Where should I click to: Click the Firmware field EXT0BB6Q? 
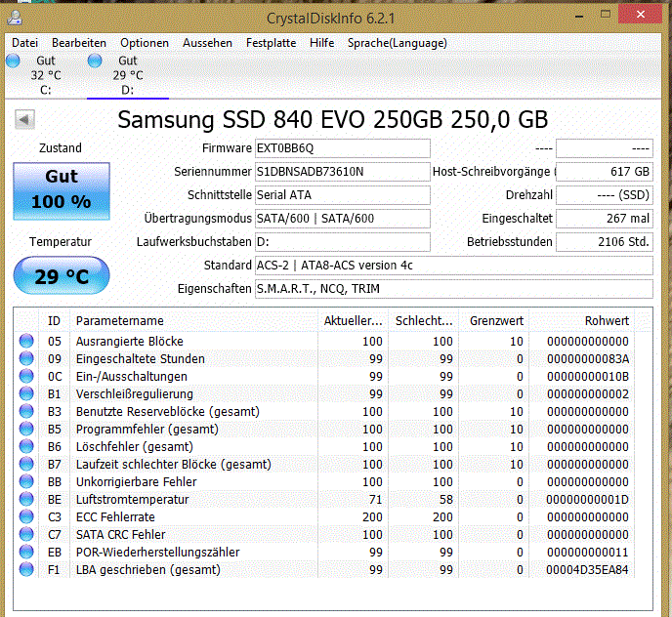(x=343, y=148)
